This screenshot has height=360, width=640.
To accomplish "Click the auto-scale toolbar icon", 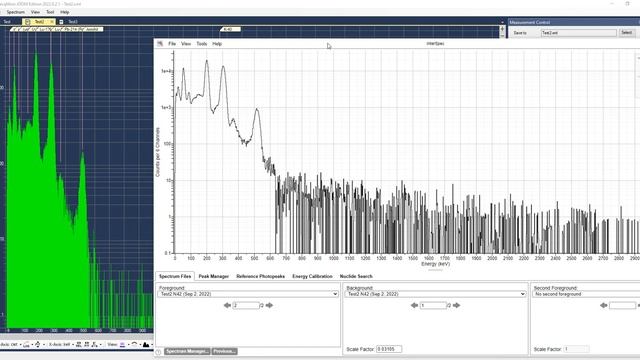I will 38,345.
